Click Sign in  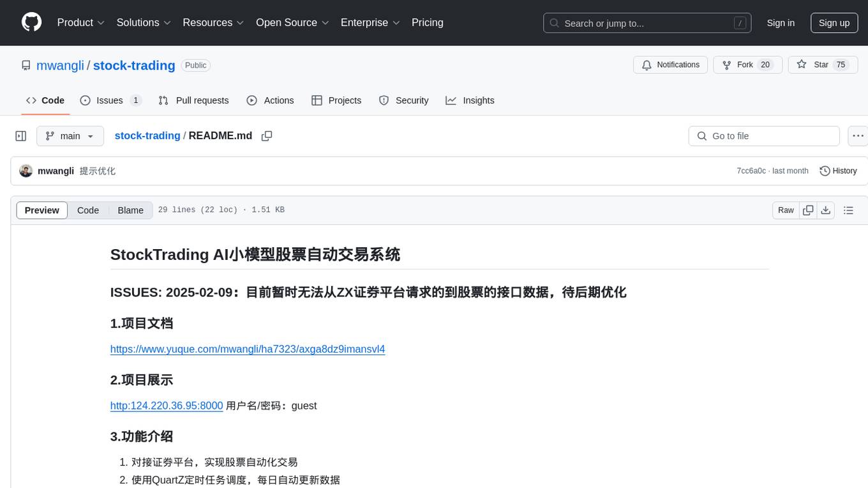(x=781, y=23)
